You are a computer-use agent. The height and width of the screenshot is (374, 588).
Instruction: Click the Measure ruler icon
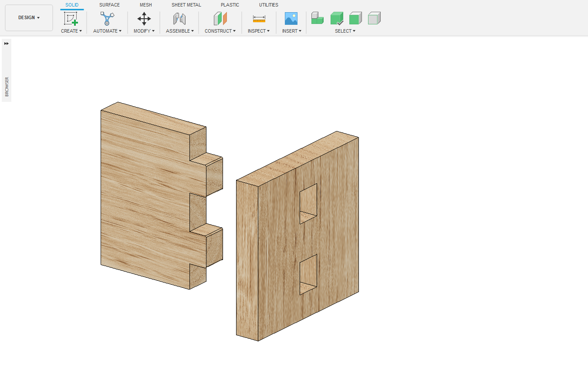259,19
